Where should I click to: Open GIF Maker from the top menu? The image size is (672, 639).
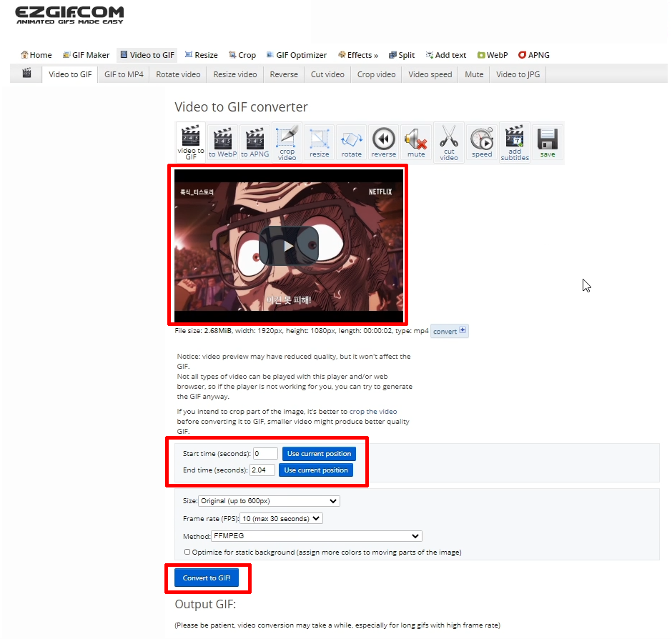(86, 55)
